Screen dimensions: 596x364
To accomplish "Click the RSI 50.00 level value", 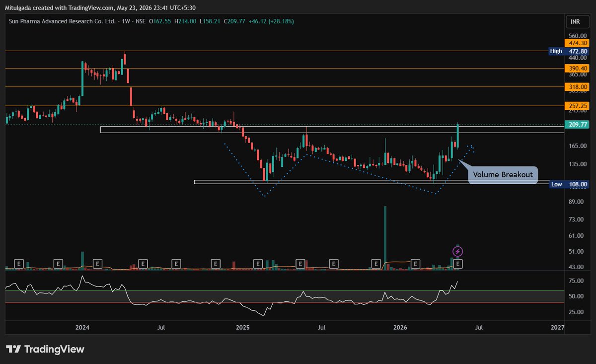I will pyautogui.click(x=576, y=296).
